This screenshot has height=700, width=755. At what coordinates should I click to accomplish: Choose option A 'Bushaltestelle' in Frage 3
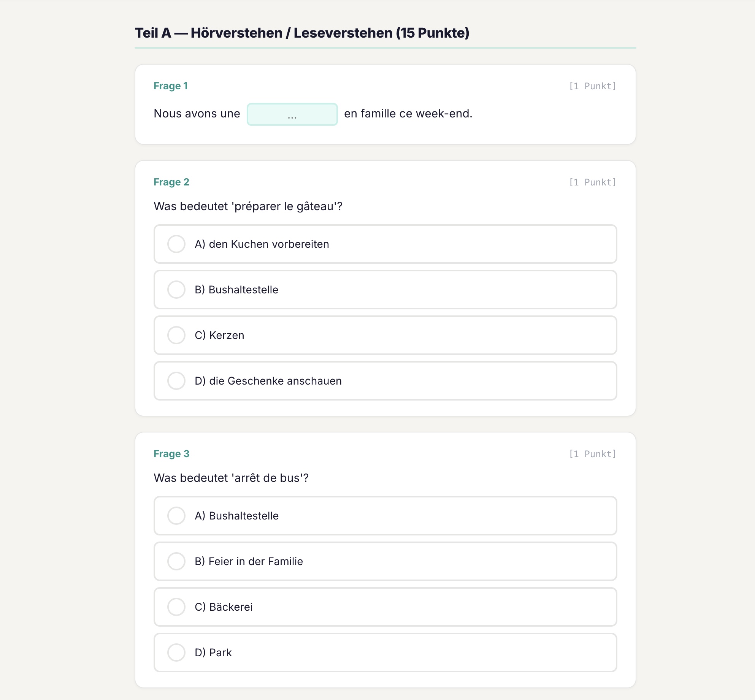click(176, 516)
